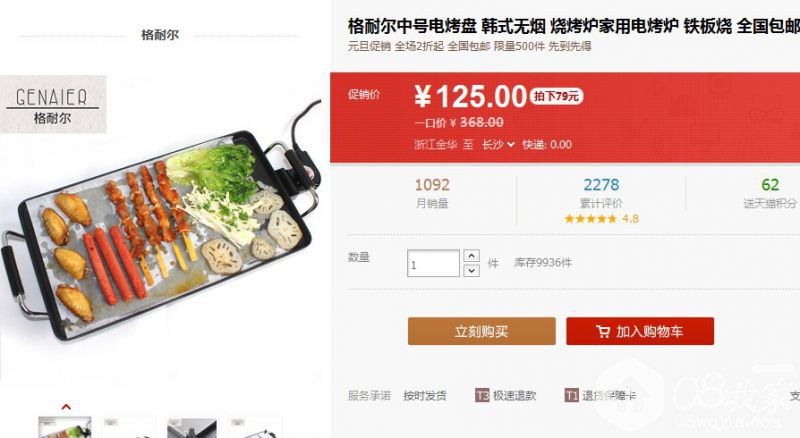Click the thumbnail scroll-up red chevron
Image resolution: width=800 pixels, height=438 pixels.
tap(66, 407)
